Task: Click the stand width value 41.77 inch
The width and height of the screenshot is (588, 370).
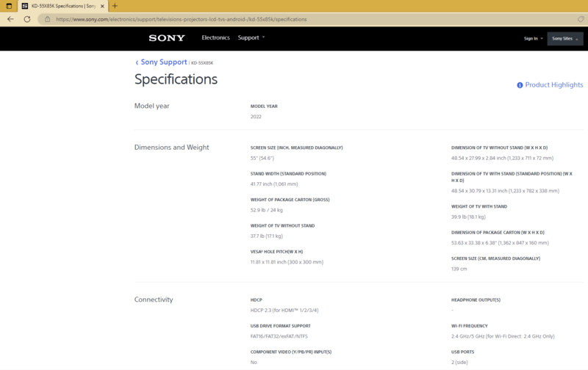Action: 274,184
